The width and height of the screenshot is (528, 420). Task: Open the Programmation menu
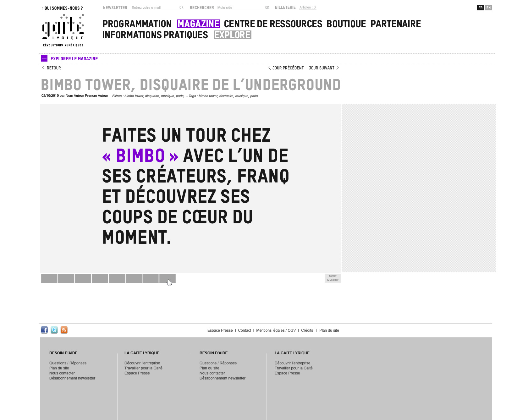pyautogui.click(x=137, y=24)
